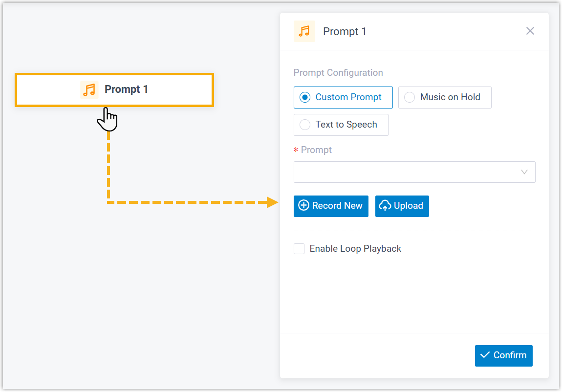This screenshot has height=392, width=562.
Task: Click the Enable Loop Playback label text
Action: tap(355, 249)
